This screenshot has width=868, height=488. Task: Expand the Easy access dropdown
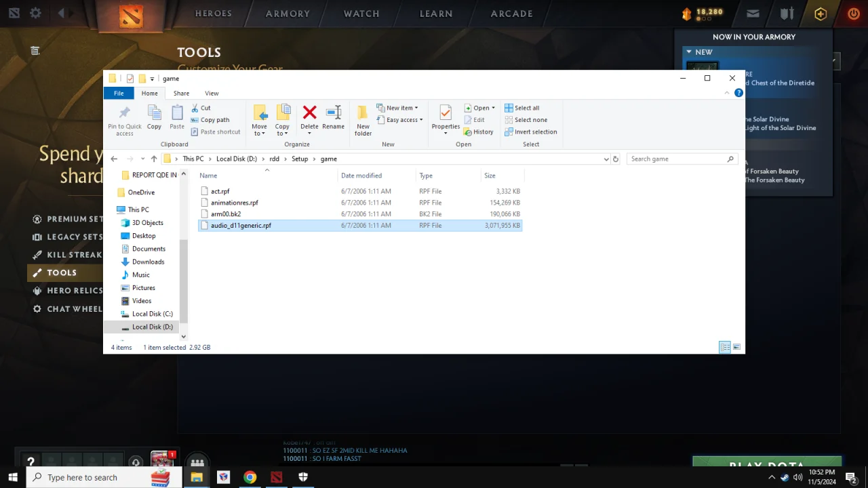[421, 120]
